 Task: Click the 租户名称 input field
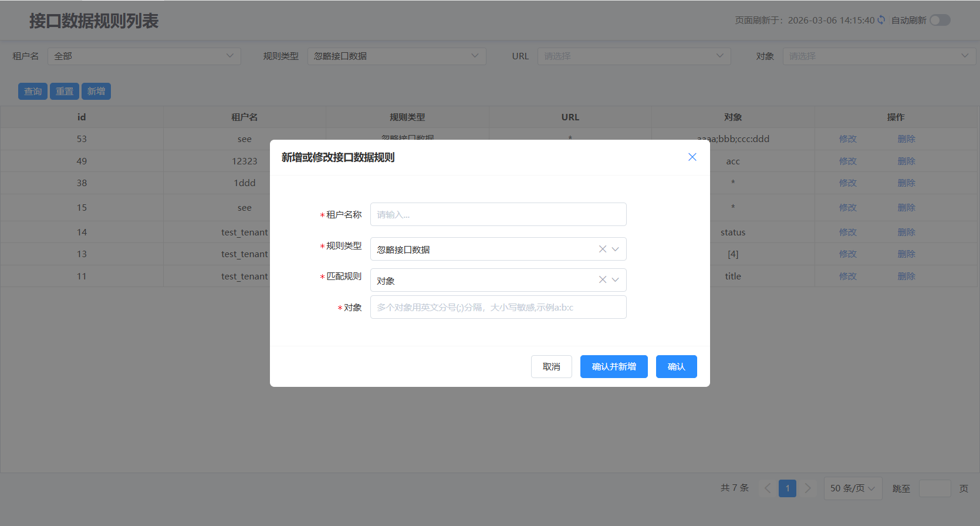coord(498,215)
